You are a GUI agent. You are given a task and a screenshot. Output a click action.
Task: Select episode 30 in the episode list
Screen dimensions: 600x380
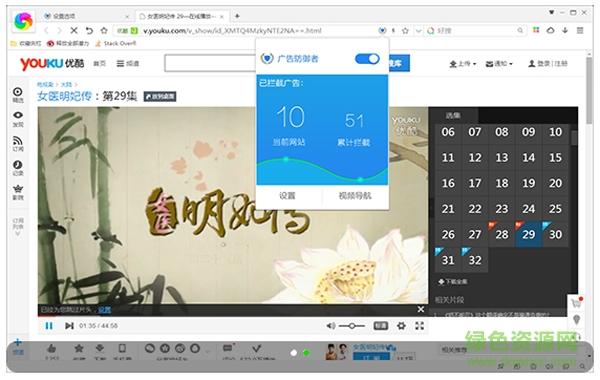click(x=555, y=234)
